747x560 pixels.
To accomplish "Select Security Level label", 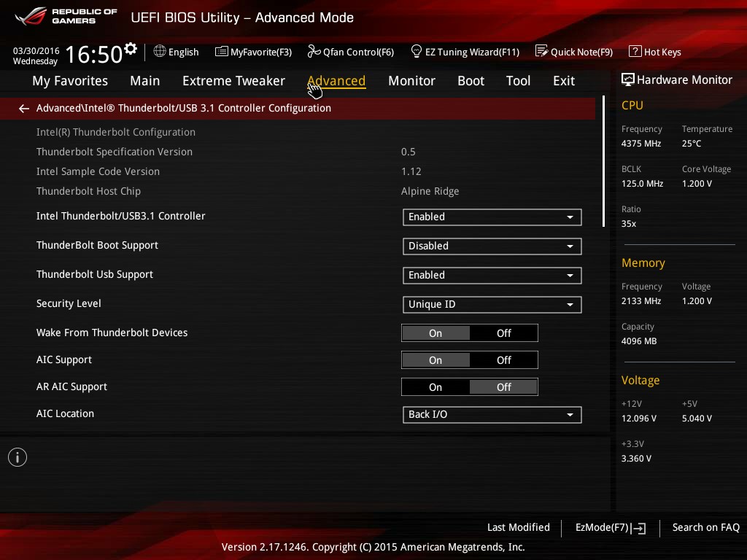I will (x=69, y=304).
